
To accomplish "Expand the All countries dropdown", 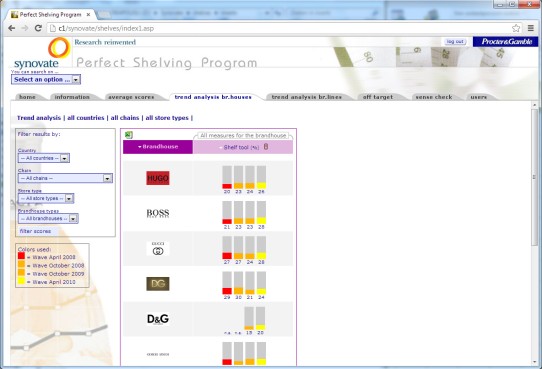I will pyautogui.click(x=44, y=158).
